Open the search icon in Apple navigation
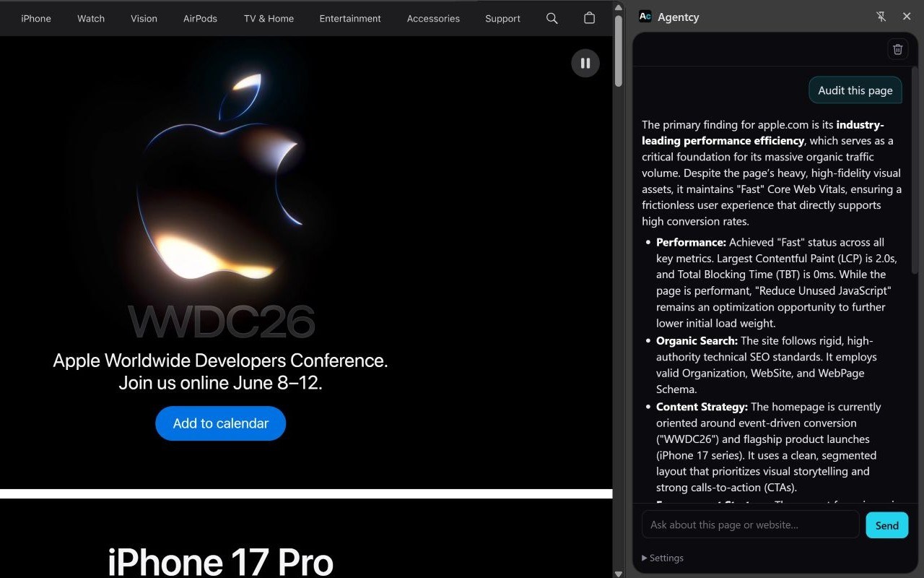 [x=552, y=18]
